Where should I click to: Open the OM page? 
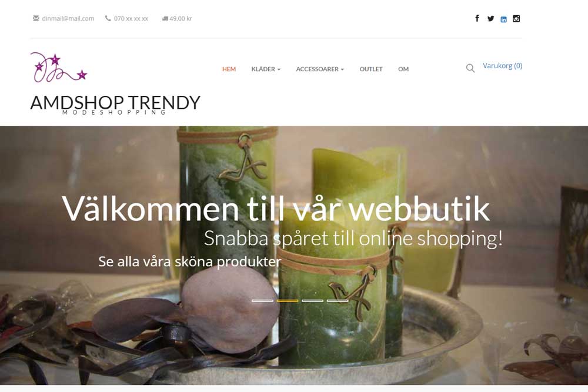click(x=403, y=69)
